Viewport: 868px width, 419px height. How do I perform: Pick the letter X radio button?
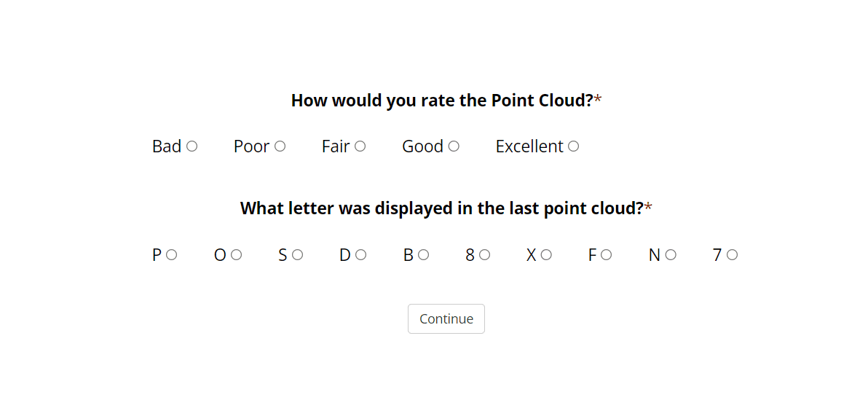(546, 255)
